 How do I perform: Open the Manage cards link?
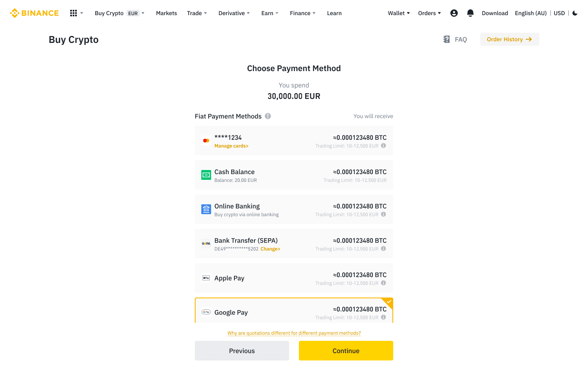coord(232,146)
